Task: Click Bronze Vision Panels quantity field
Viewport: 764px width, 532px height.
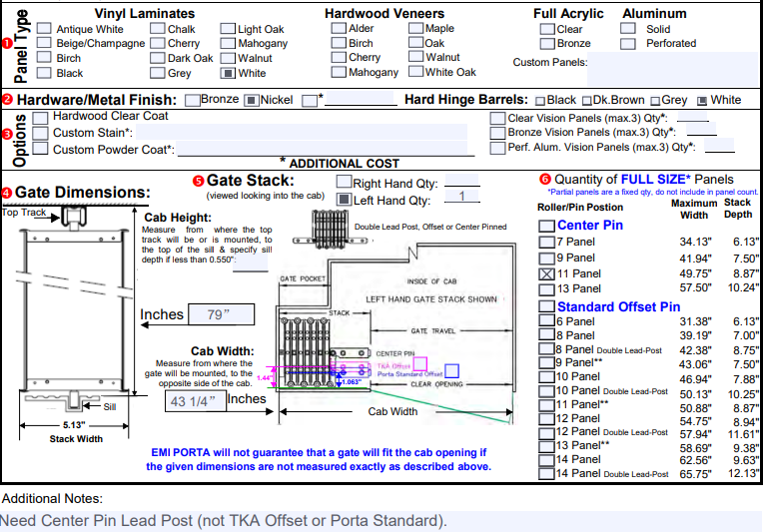Action: coord(702,130)
